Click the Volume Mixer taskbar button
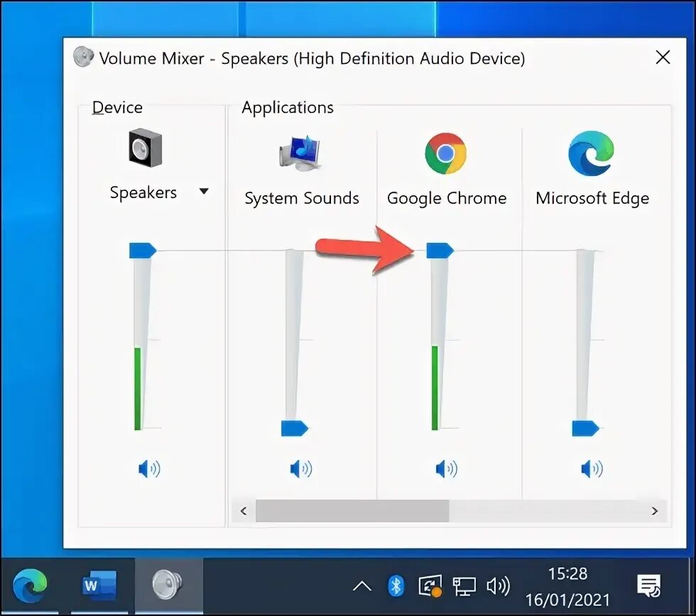Image resolution: width=696 pixels, height=616 pixels. pos(168,585)
